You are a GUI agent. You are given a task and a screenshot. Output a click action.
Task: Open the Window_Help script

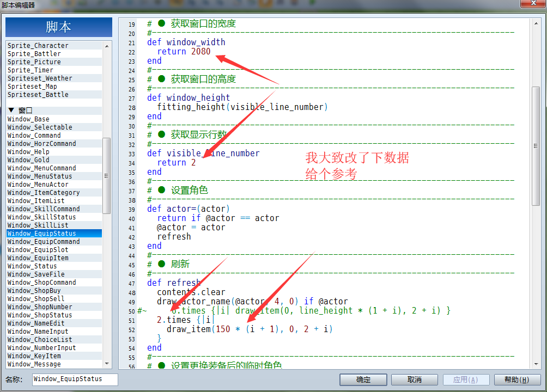click(x=54, y=152)
